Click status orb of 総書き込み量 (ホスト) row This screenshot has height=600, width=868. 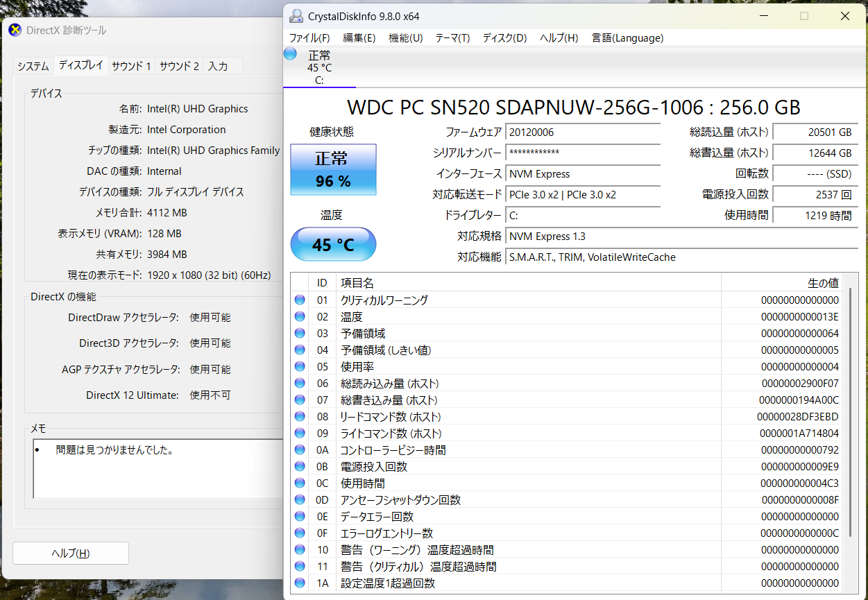coord(300,400)
